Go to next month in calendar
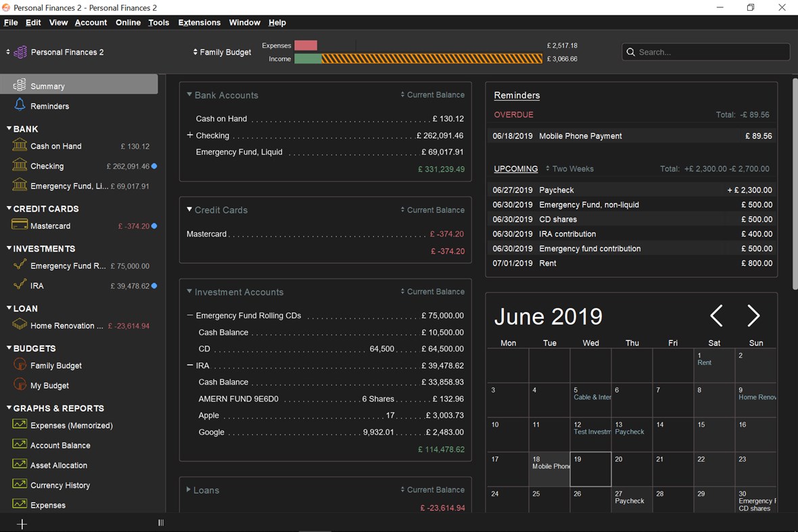798x532 pixels. pyautogui.click(x=753, y=316)
